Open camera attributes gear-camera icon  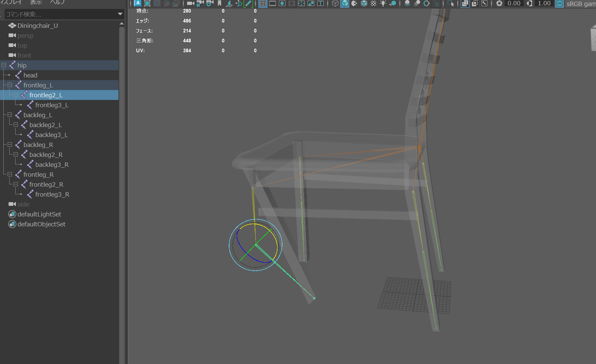coord(210,3)
